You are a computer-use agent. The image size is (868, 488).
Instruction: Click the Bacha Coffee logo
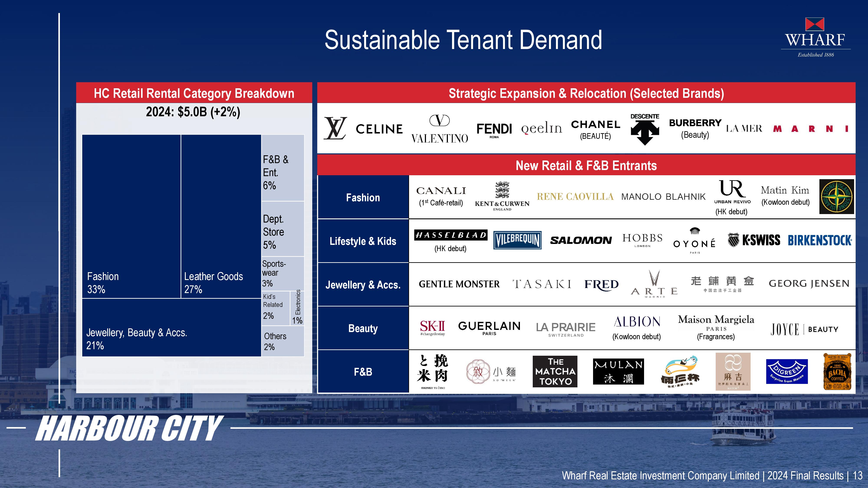pyautogui.click(x=837, y=372)
